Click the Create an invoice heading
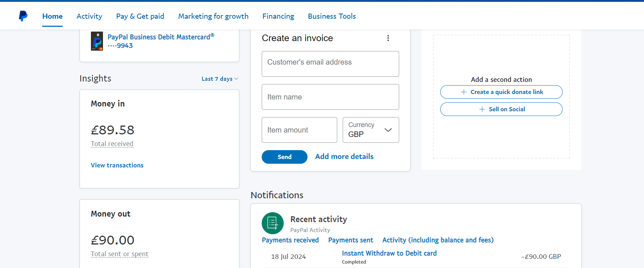 click(x=297, y=38)
